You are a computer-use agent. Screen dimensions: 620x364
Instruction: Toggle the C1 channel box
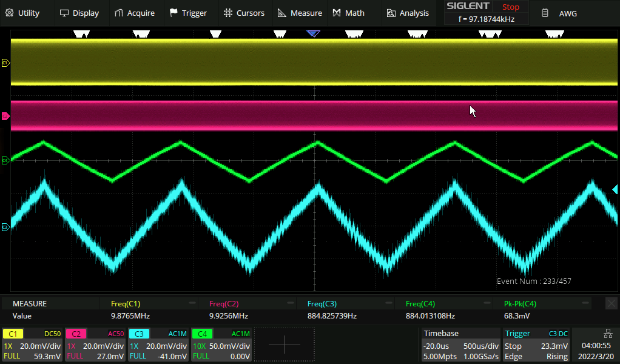[33, 345]
